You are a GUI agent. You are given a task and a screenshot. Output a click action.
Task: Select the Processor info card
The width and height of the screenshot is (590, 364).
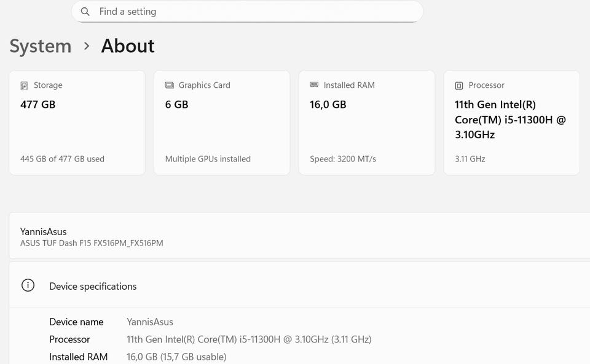click(511, 123)
